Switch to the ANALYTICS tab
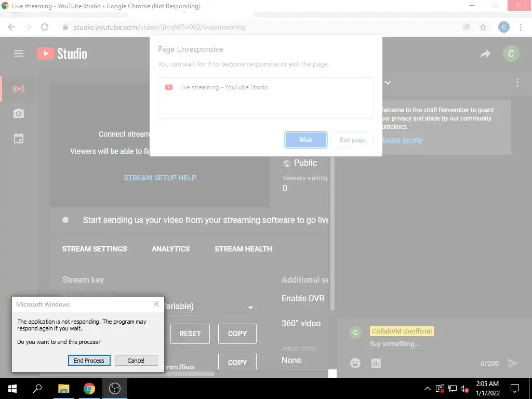Viewport: 532px width, 399px height. (170, 249)
